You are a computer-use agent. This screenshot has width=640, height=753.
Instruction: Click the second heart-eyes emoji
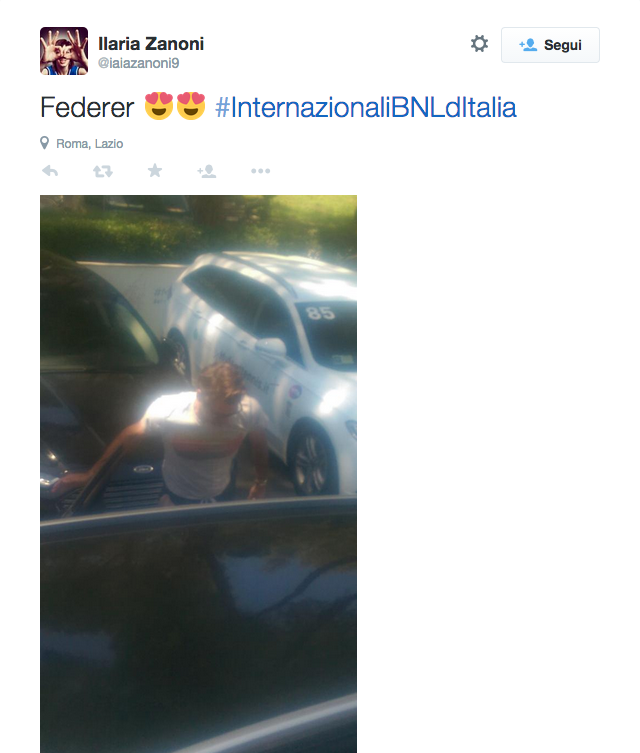point(191,106)
